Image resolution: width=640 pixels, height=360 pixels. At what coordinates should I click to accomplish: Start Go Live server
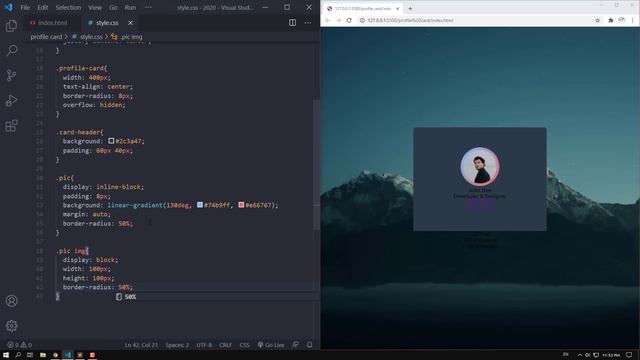click(x=271, y=345)
